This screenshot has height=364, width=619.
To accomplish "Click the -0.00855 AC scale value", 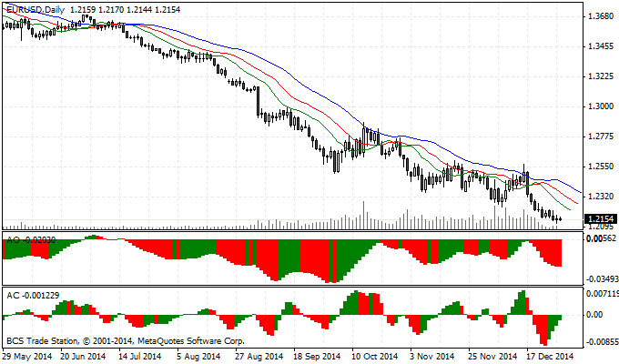I will click(x=603, y=342).
